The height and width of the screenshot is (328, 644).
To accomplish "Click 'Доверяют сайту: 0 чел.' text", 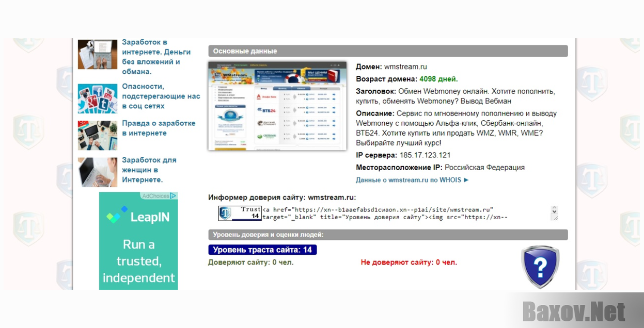I will 250,263.
